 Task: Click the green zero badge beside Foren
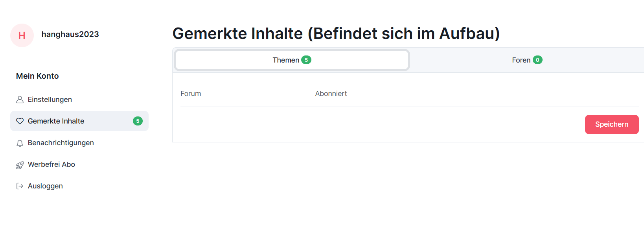click(537, 60)
